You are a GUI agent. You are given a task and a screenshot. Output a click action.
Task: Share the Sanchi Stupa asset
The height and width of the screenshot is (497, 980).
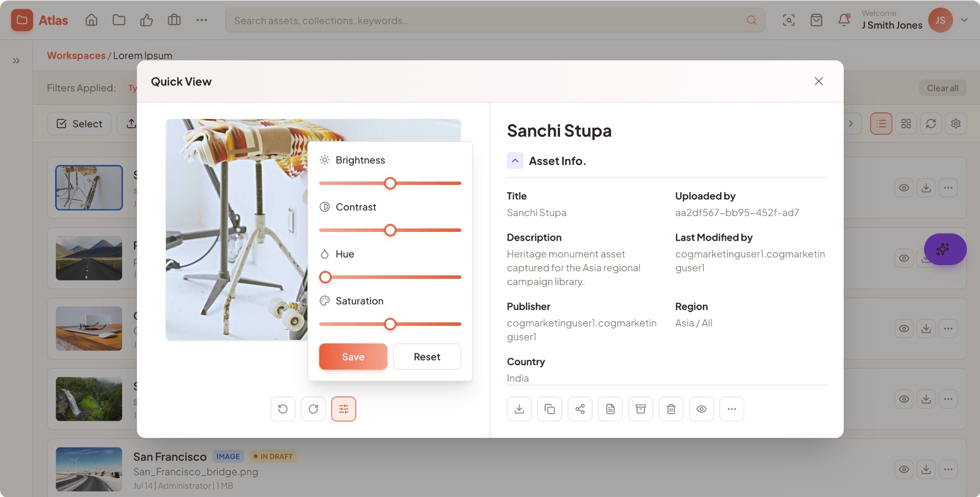[580, 409]
